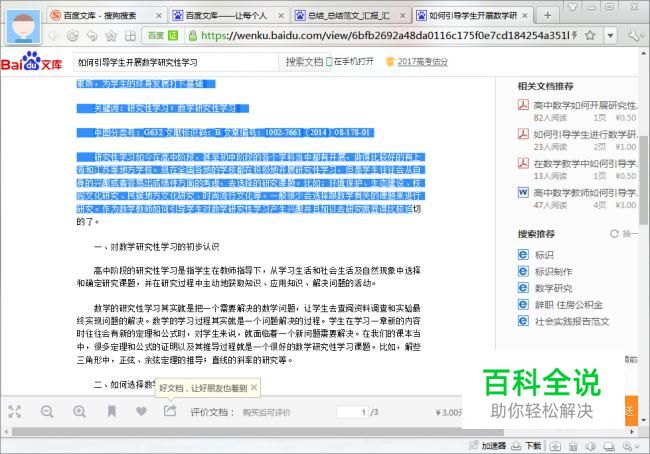Open search suggestion 数学研究
The height and width of the screenshot is (454, 650).
coord(553,288)
